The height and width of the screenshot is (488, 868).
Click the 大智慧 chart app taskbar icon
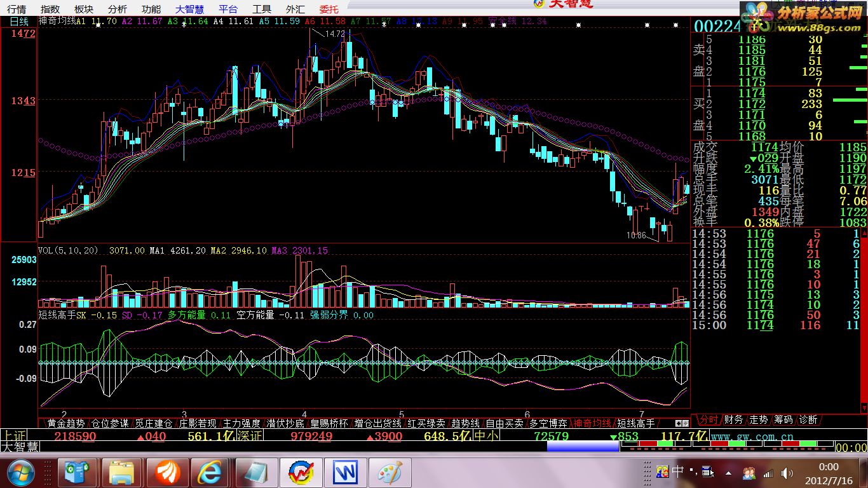coord(301,473)
